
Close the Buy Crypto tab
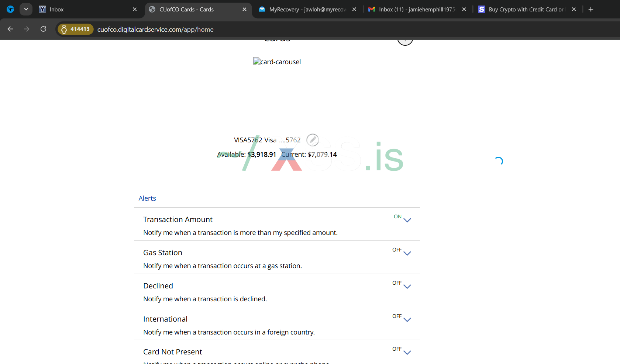[x=574, y=9]
